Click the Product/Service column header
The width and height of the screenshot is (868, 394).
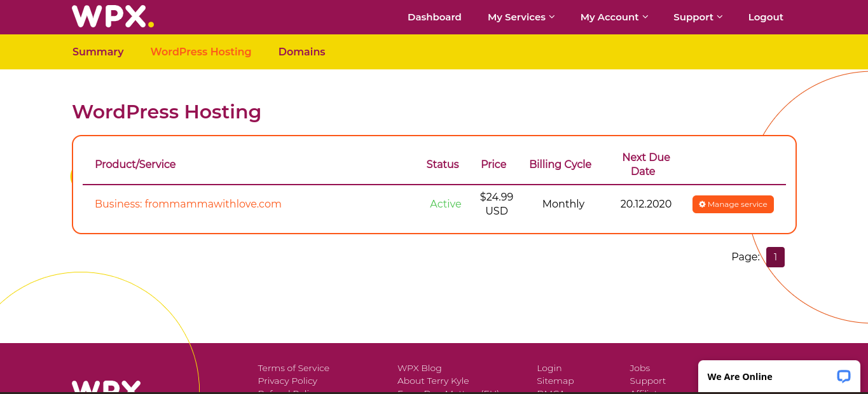(x=135, y=164)
